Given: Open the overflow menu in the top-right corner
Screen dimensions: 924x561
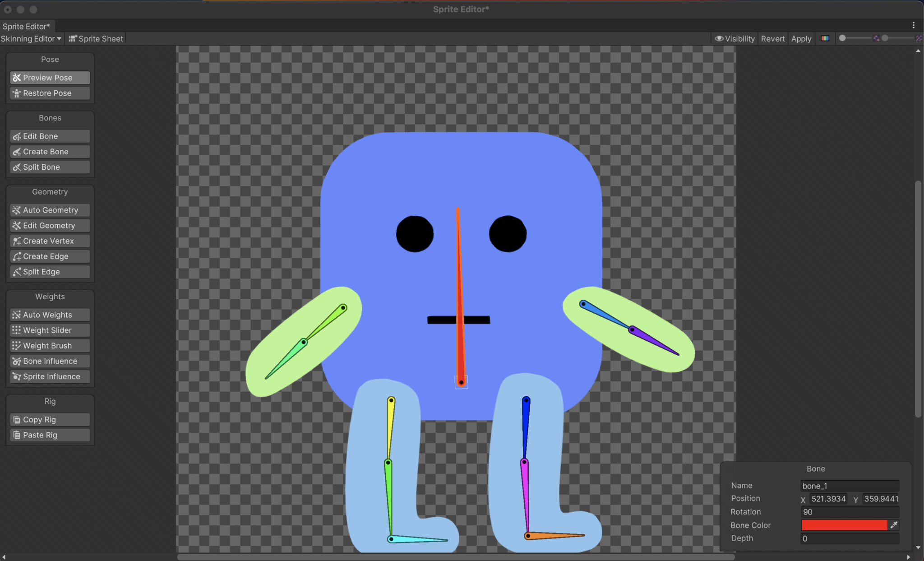Looking at the screenshot, I should click(x=914, y=25).
